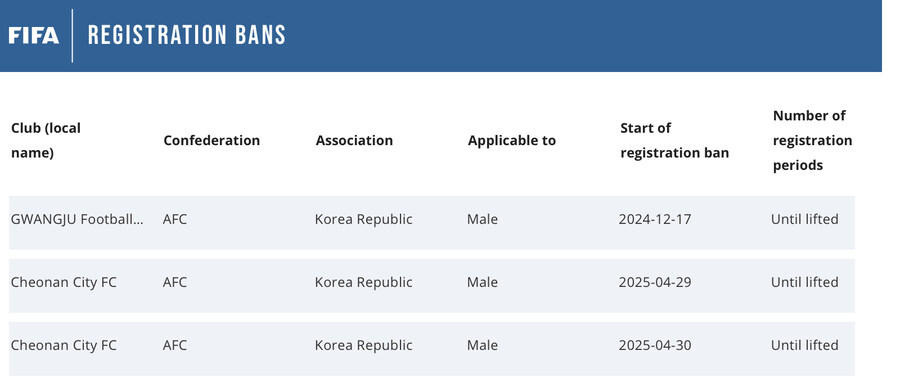Select the 2025-04-30 start date cell
This screenshot has width=900, height=391.
[655, 346]
